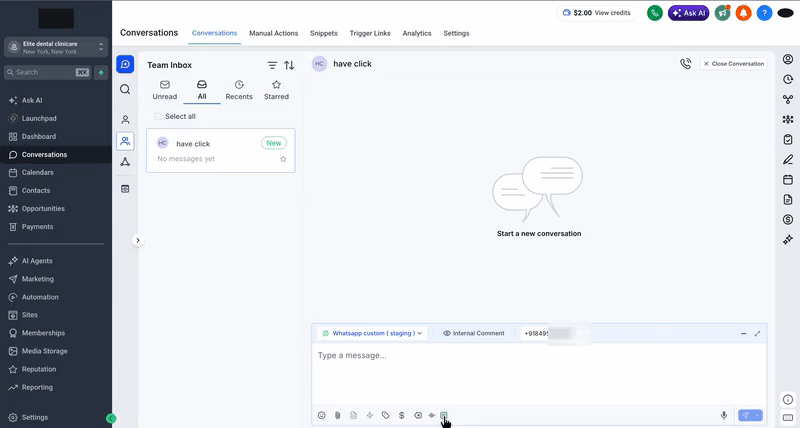Click the Ask AI button in header
The width and height of the screenshot is (800, 428).
(x=688, y=13)
